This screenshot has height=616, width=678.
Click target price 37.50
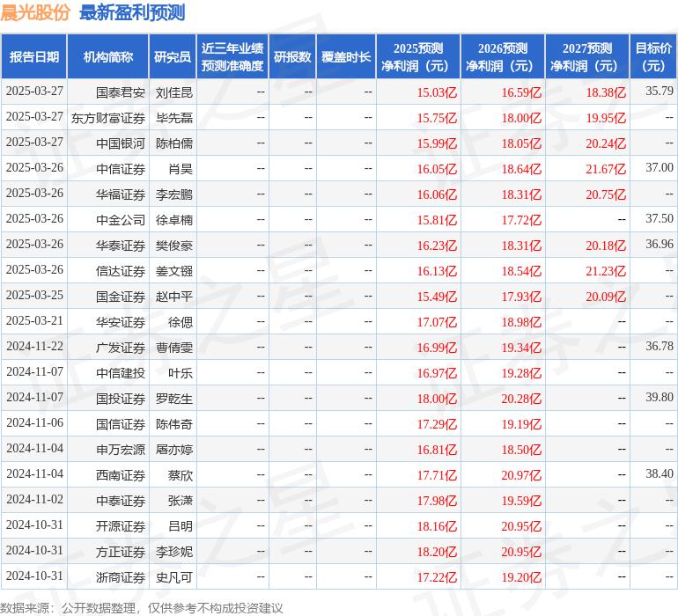[x=660, y=218]
